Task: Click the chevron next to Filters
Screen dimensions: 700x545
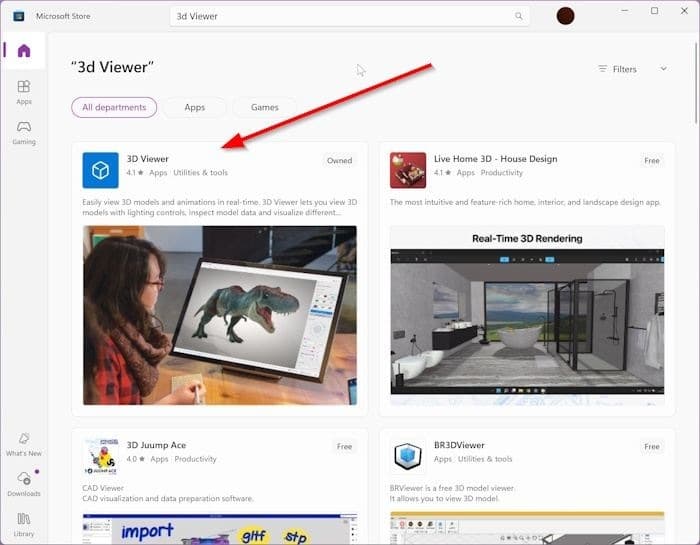Action: (663, 69)
